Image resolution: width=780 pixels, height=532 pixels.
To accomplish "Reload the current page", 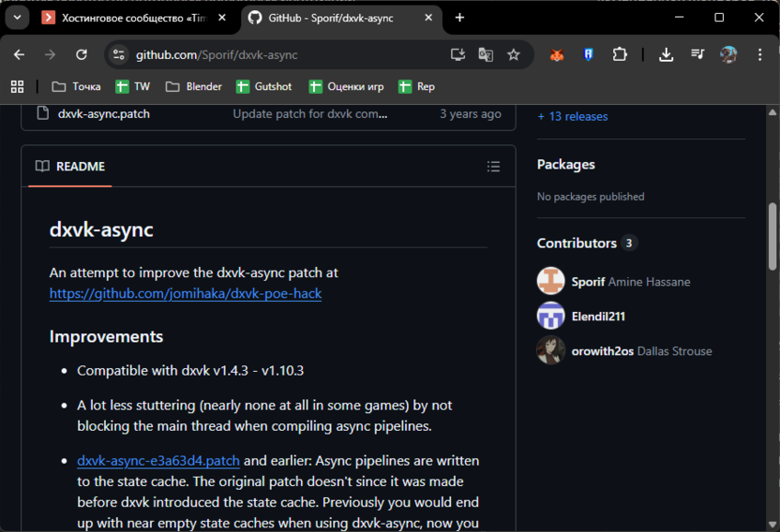I will click(82, 55).
